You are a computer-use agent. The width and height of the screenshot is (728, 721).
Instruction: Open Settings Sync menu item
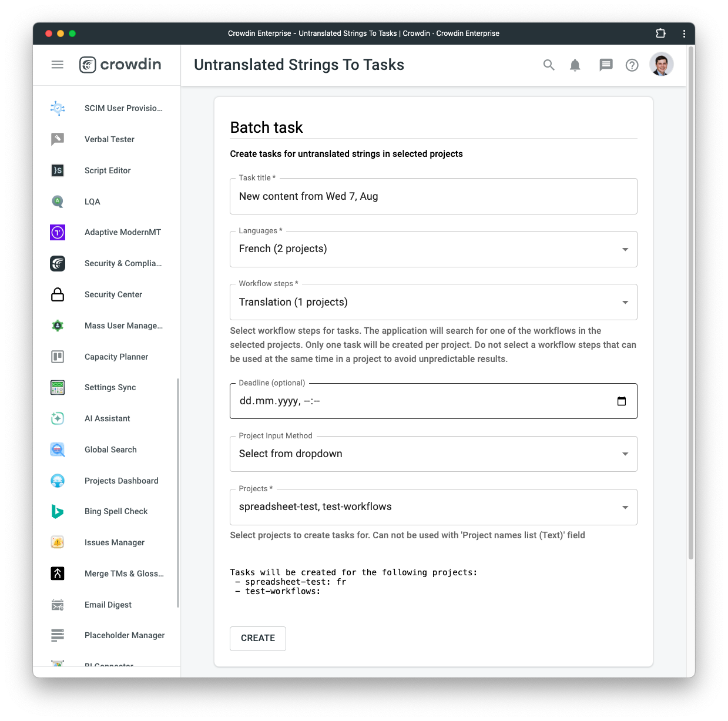106,387
